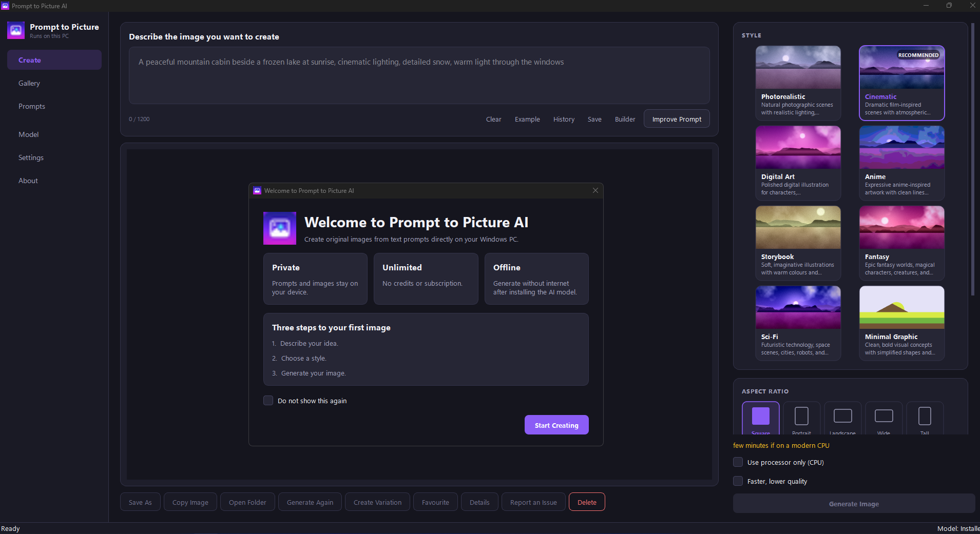This screenshot has height=534, width=980.
Task: Mark the image as Favourite
Action: click(435, 502)
